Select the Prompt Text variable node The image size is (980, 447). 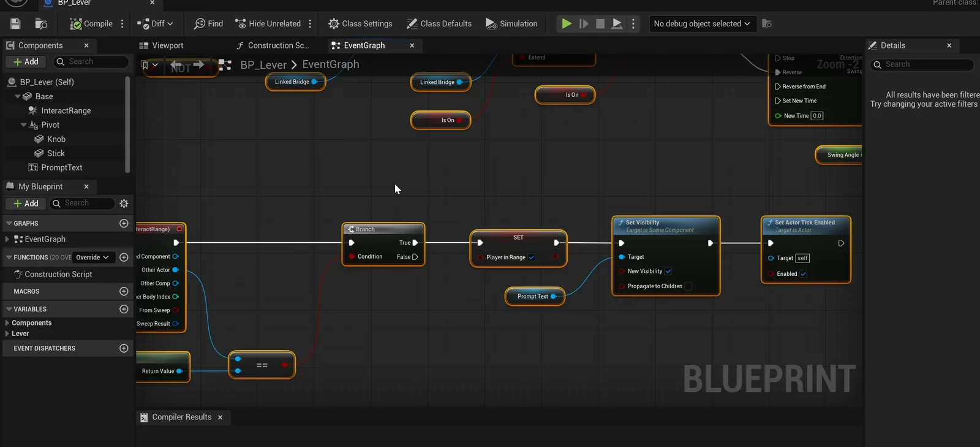click(535, 296)
